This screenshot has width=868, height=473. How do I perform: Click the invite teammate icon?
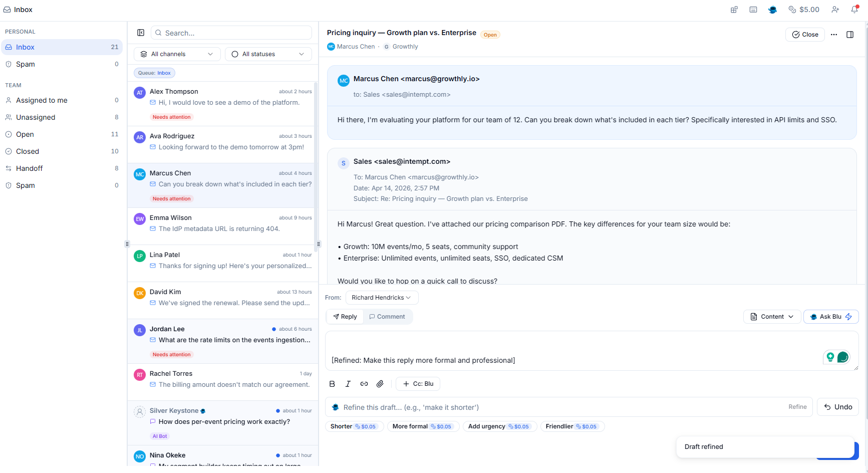tap(835, 10)
